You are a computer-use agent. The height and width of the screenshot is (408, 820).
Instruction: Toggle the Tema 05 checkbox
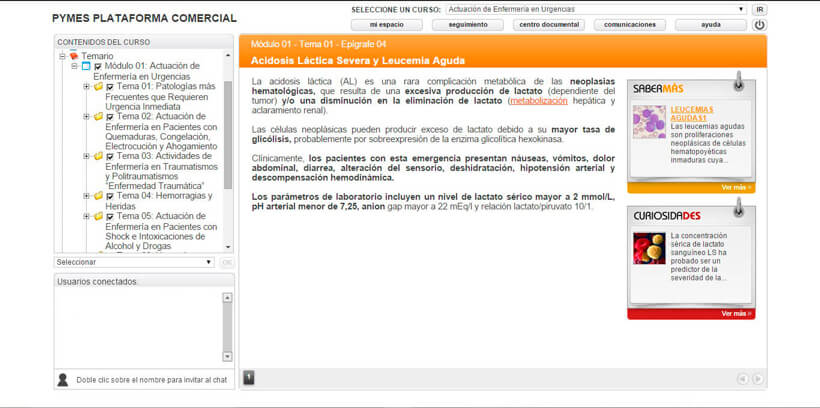tap(110, 216)
